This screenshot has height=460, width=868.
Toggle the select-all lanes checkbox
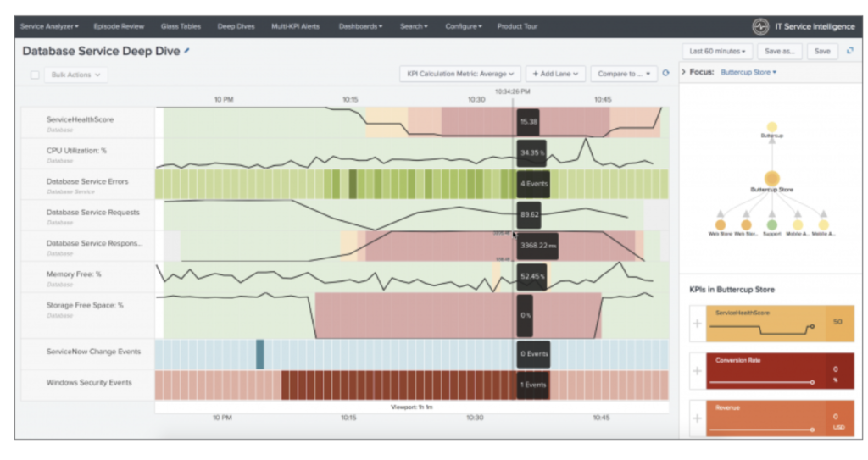coord(35,75)
